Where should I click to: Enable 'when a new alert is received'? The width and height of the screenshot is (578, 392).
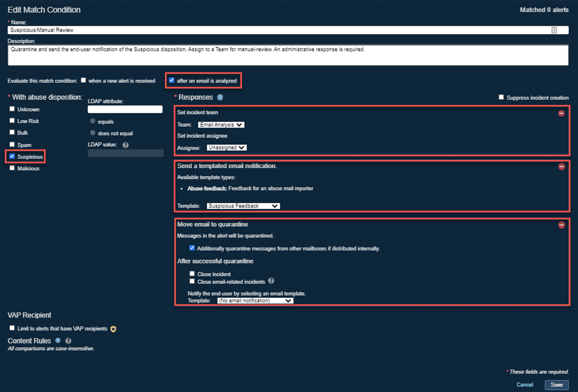83,80
